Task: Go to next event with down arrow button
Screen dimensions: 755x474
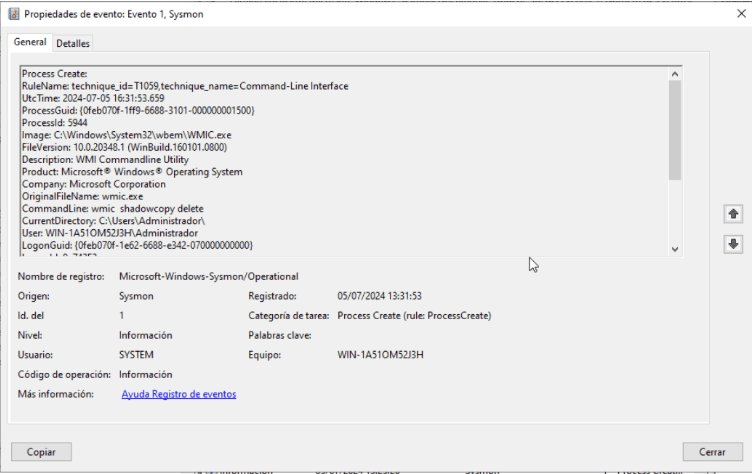Action: coord(733,244)
